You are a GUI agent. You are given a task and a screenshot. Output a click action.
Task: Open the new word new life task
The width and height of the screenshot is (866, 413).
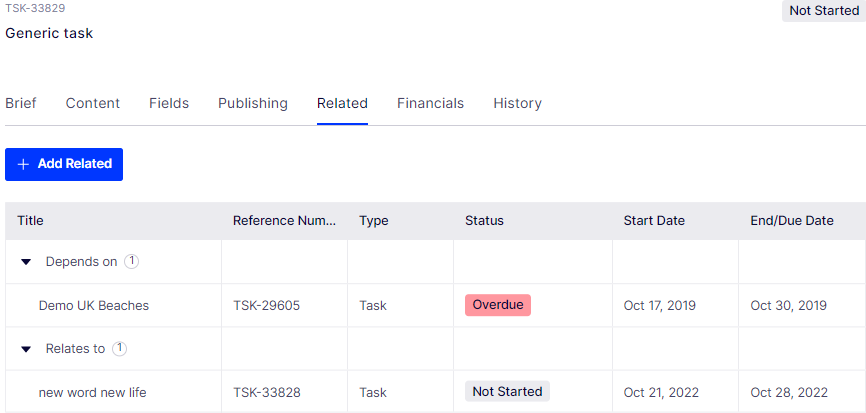click(92, 393)
